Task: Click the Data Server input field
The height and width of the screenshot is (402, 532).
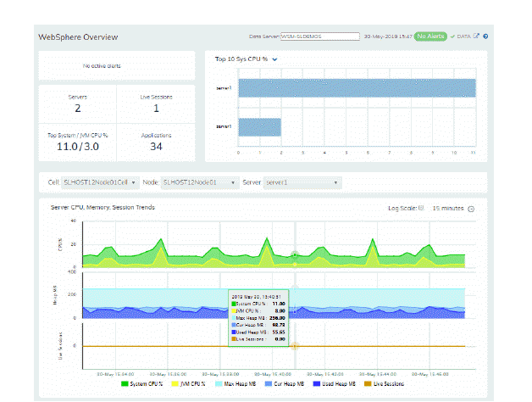Action: [x=320, y=36]
